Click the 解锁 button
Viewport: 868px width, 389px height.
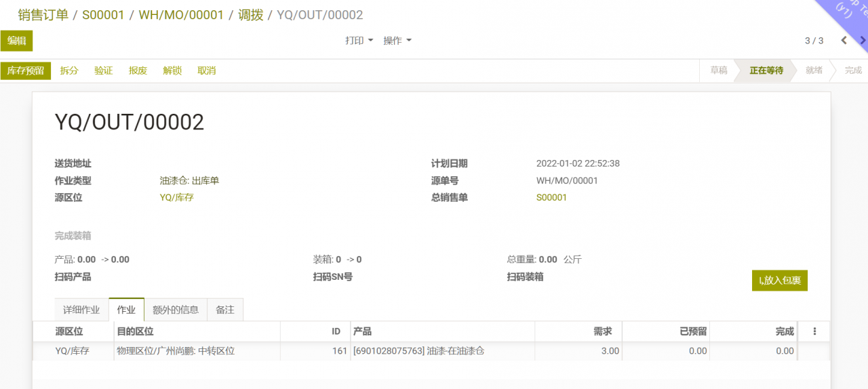pyautogui.click(x=172, y=70)
